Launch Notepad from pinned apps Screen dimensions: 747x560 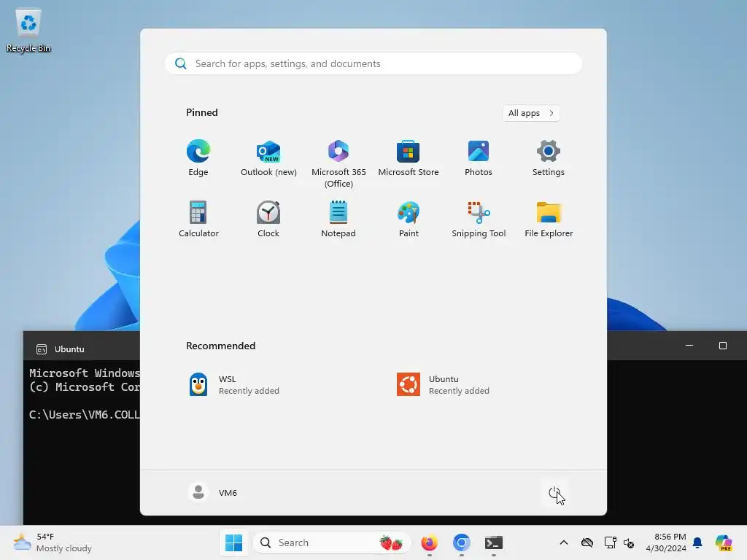[338, 219]
